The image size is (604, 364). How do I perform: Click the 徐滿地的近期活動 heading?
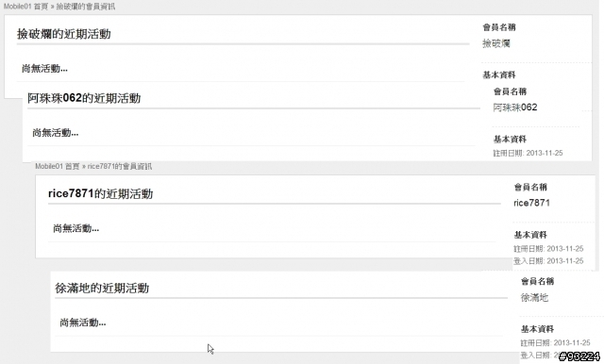click(x=102, y=289)
